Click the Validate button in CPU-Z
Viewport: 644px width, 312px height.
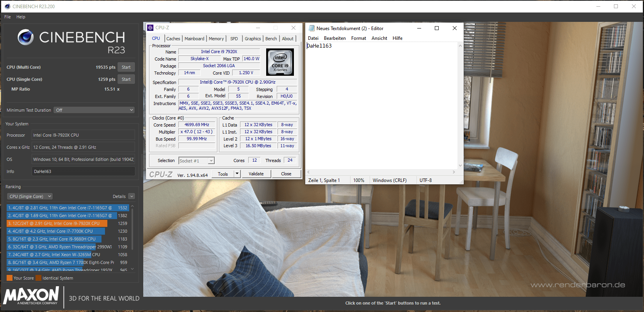coord(256,174)
